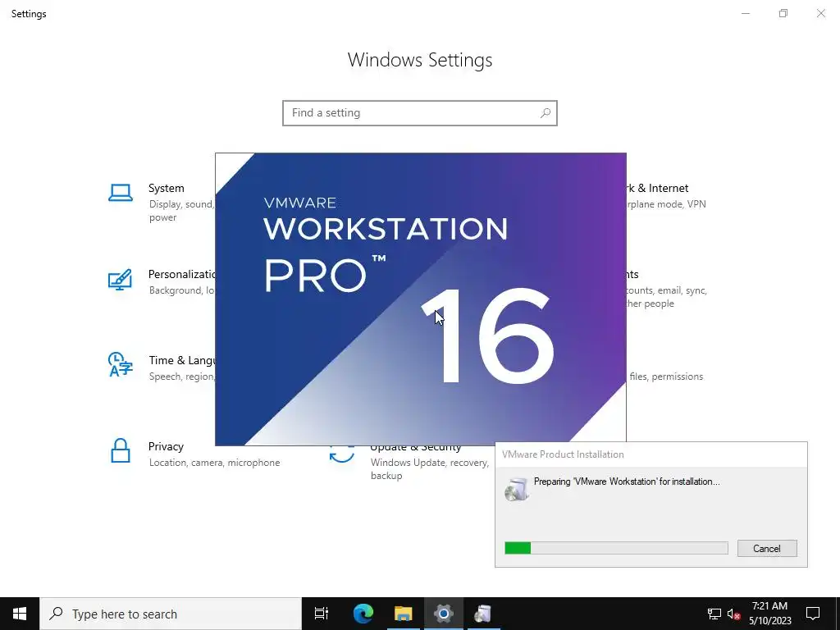Open the Windows Start menu
840x630 pixels.
(x=20, y=614)
